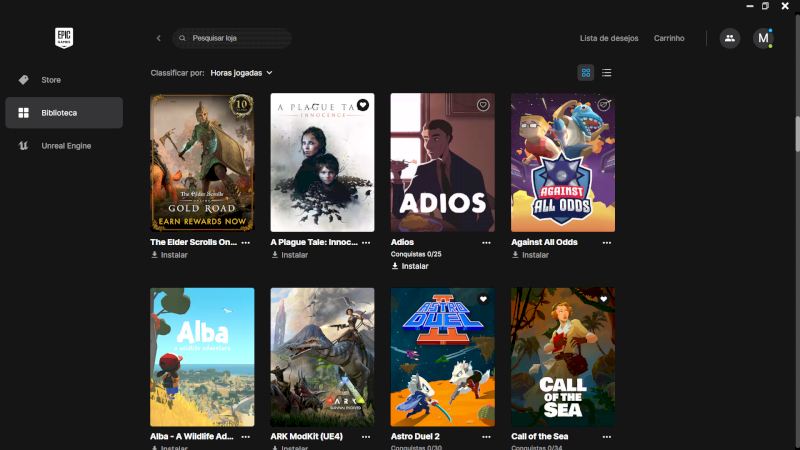This screenshot has height=450, width=800.
Task: Click Conquistas 0/25 under Adios
Action: pos(416,254)
